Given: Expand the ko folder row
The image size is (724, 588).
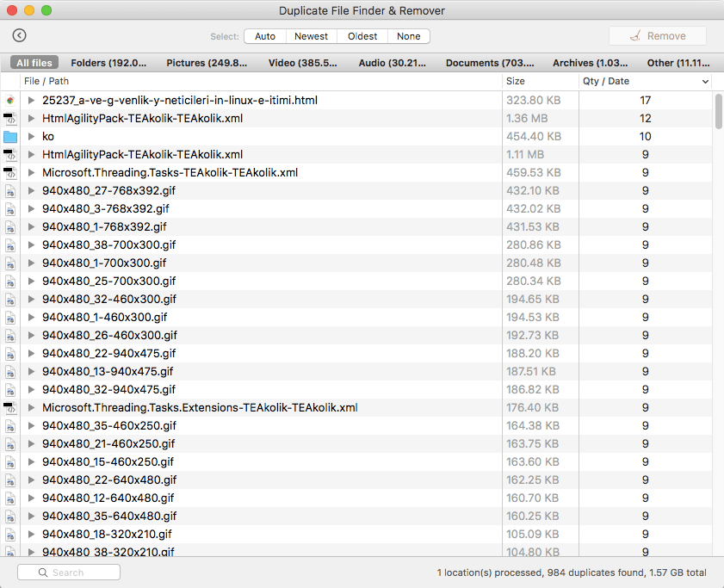Looking at the screenshot, I should (31, 136).
